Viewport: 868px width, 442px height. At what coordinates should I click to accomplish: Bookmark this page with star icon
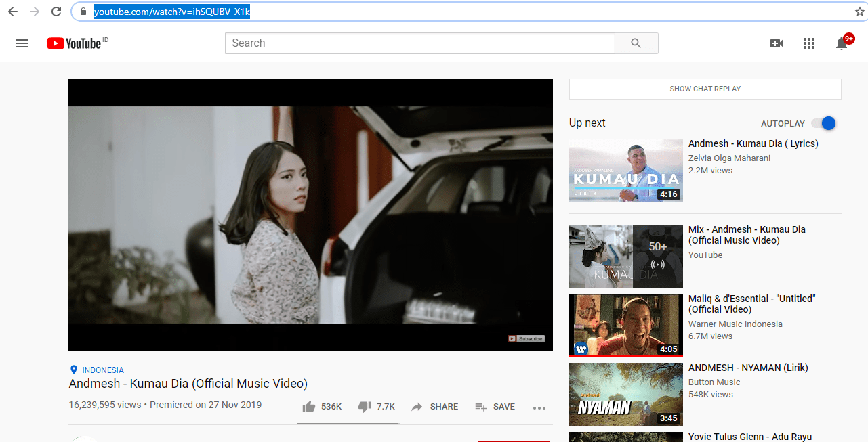[859, 12]
